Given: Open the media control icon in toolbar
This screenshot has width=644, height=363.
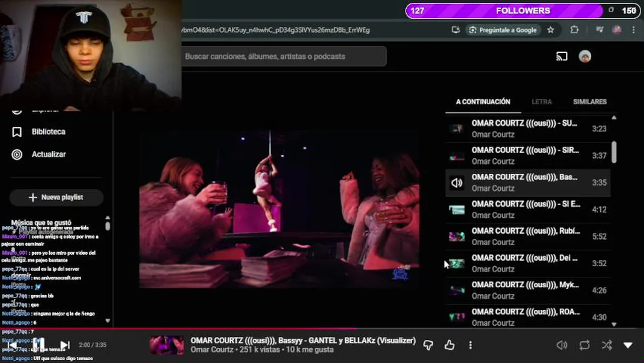Looking at the screenshot, I should point(599,30).
